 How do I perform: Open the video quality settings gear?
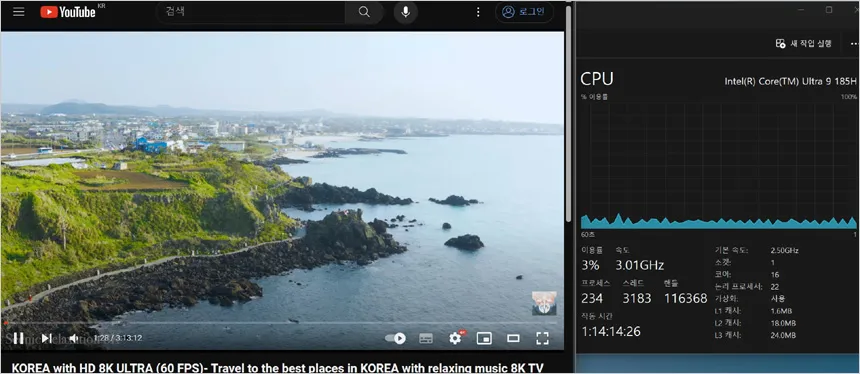click(455, 338)
